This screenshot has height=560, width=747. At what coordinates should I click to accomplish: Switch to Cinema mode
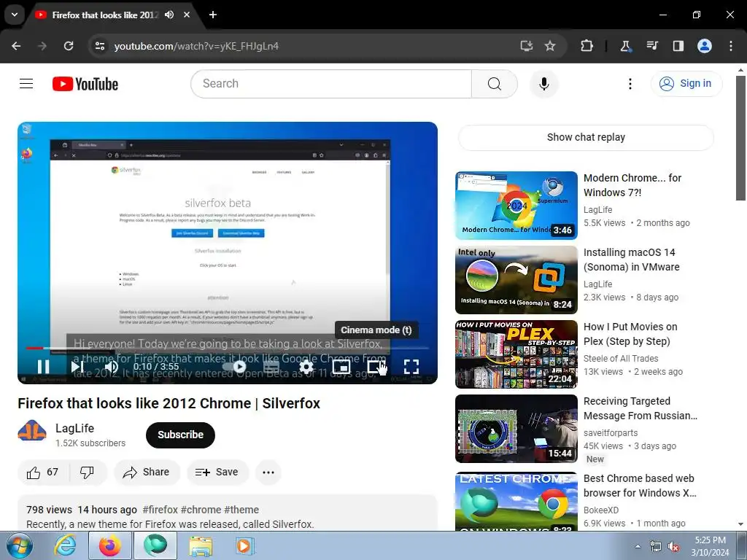pos(376,367)
